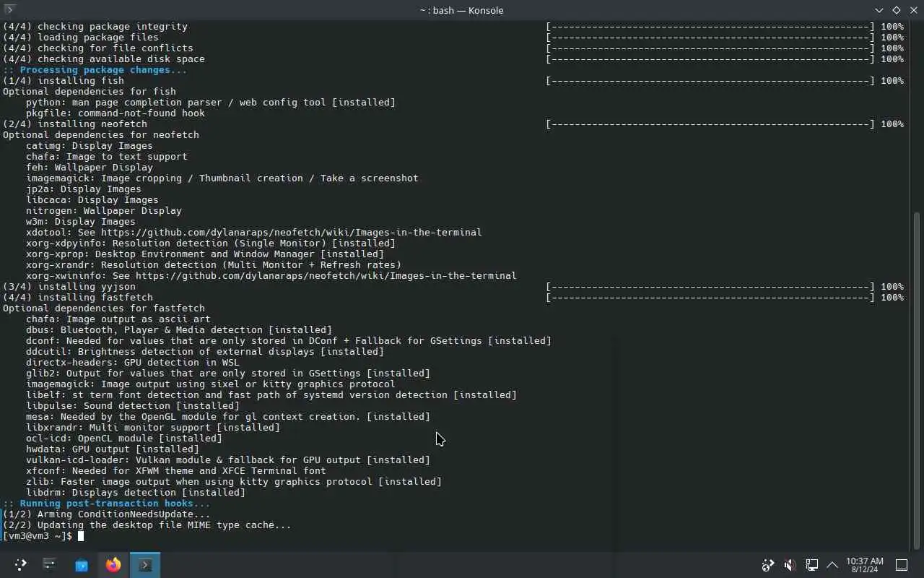924x578 pixels.
Task: Click the '(3/4) installing yyjson' line
Action: coord(69,287)
